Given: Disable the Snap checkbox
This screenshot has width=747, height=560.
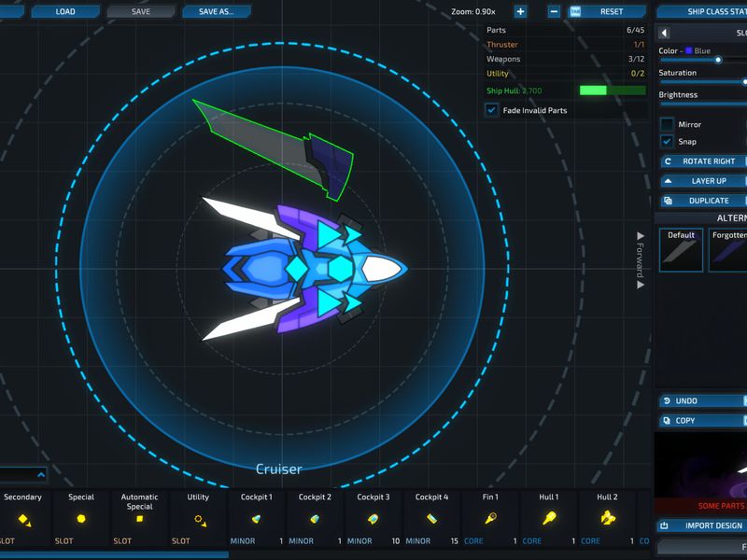Looking at the screenshot, I should coord(667,142).
